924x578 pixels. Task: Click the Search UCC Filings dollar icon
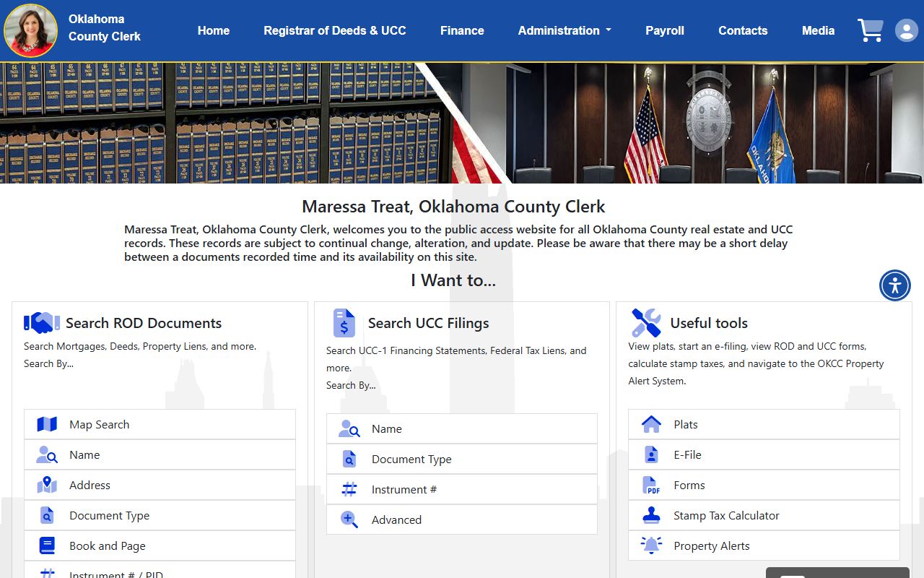click(344, 323)
